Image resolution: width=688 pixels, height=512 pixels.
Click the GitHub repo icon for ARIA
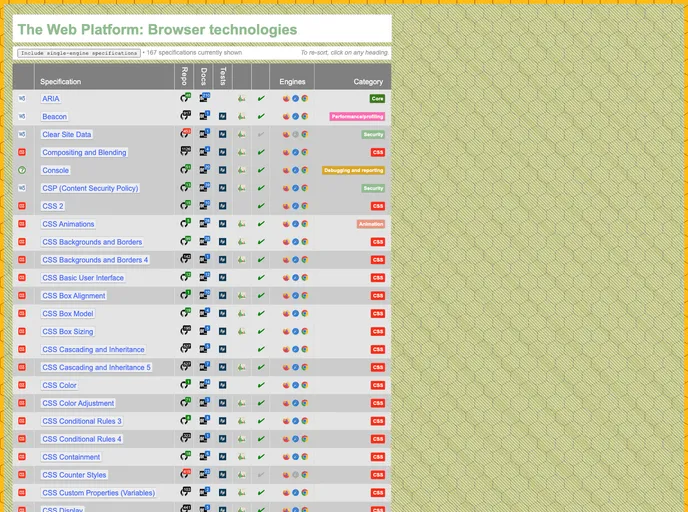pyautogui.click(x=185, y=98)
